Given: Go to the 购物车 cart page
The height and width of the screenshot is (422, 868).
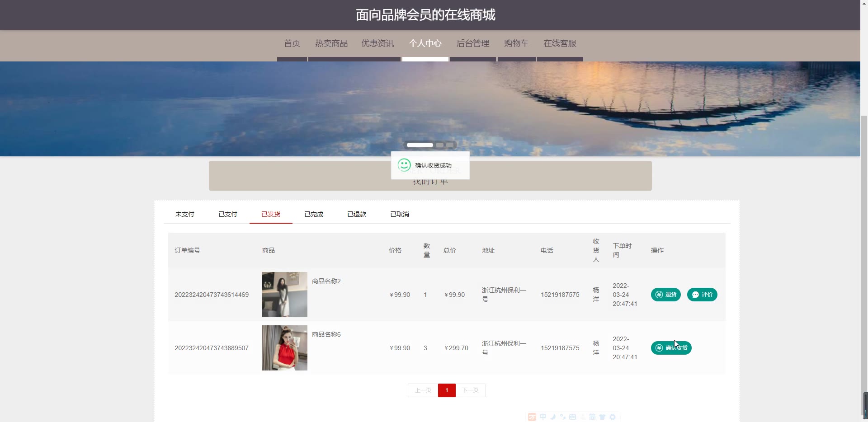Looking at the screenshot, I should 516,43.
